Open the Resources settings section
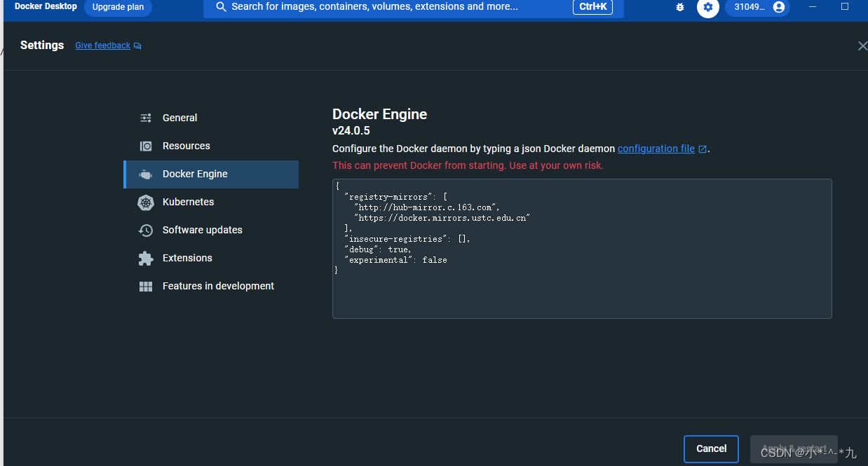The width and height of the screenshot is (868, 466). click(x=211, y=146)
